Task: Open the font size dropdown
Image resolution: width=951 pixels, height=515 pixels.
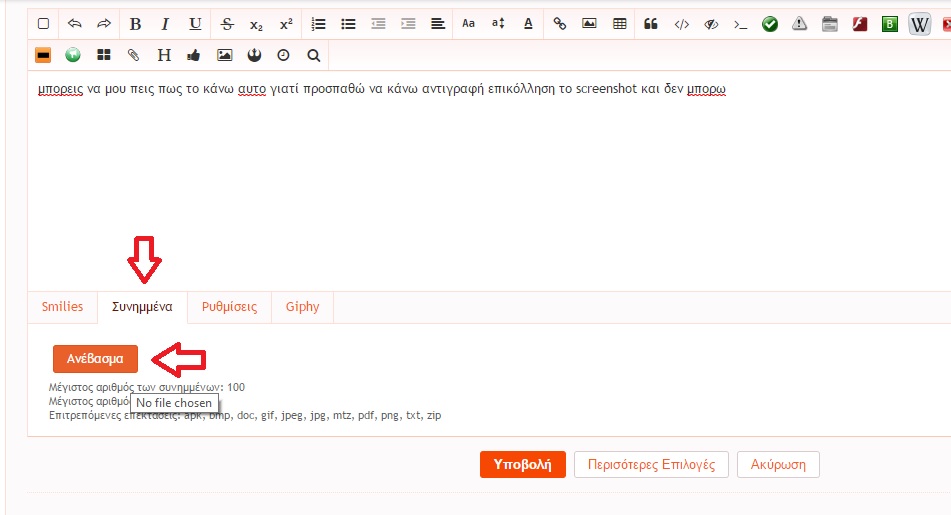Action: coord(498,24)
